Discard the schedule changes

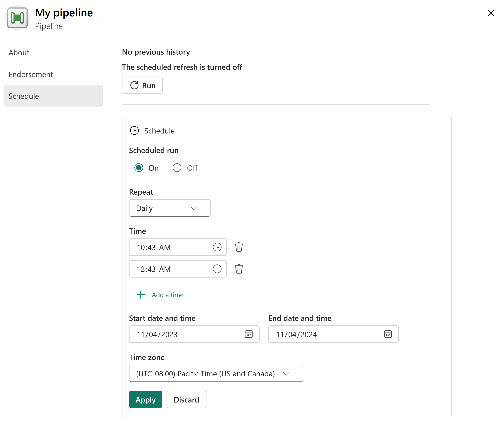tap(187, 400)
